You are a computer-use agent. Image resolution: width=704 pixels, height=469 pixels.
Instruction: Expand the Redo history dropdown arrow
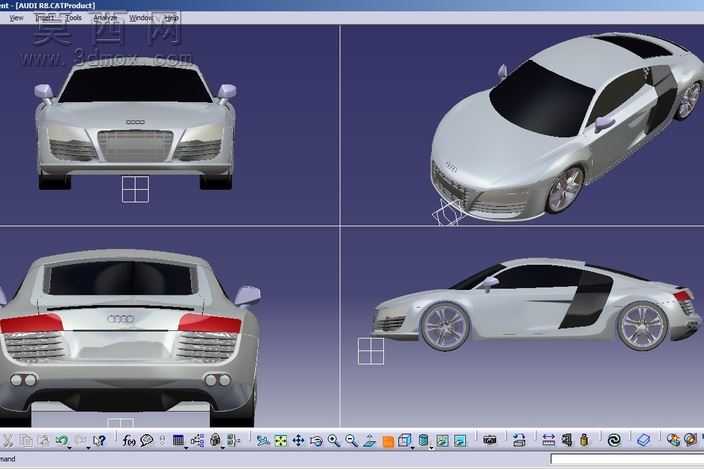[x=88, y=447]
